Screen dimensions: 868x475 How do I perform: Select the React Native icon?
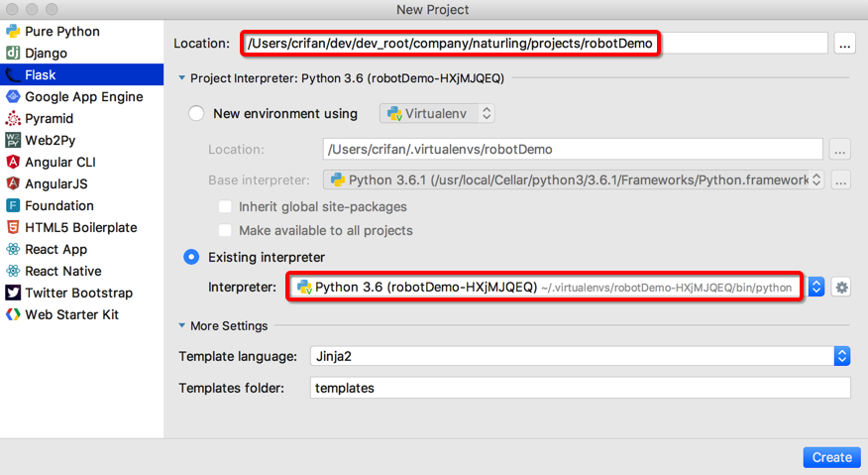(x=14, y=271)
